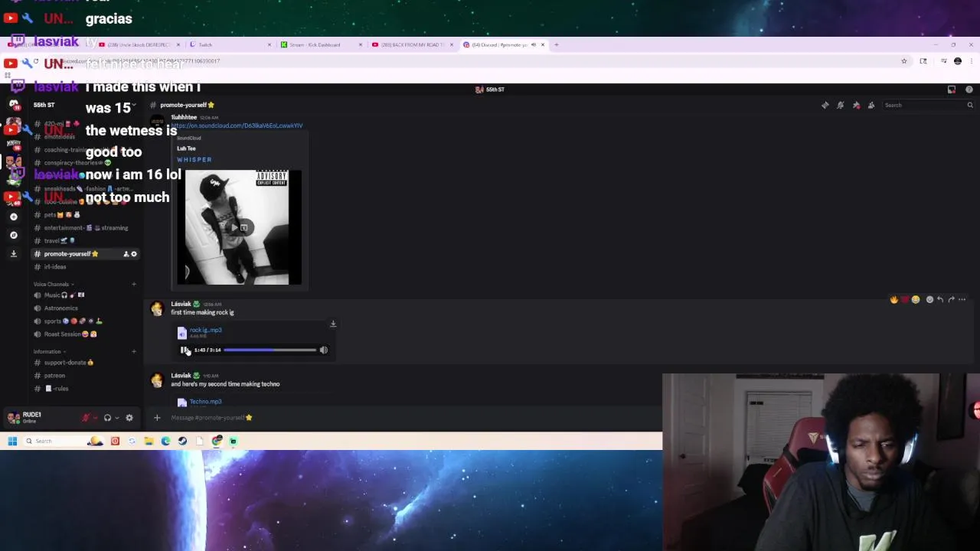The height and width of the screenshot is (551, 980).
Task: Open Discover servers compass icon
Action: [x=14, y=235]
